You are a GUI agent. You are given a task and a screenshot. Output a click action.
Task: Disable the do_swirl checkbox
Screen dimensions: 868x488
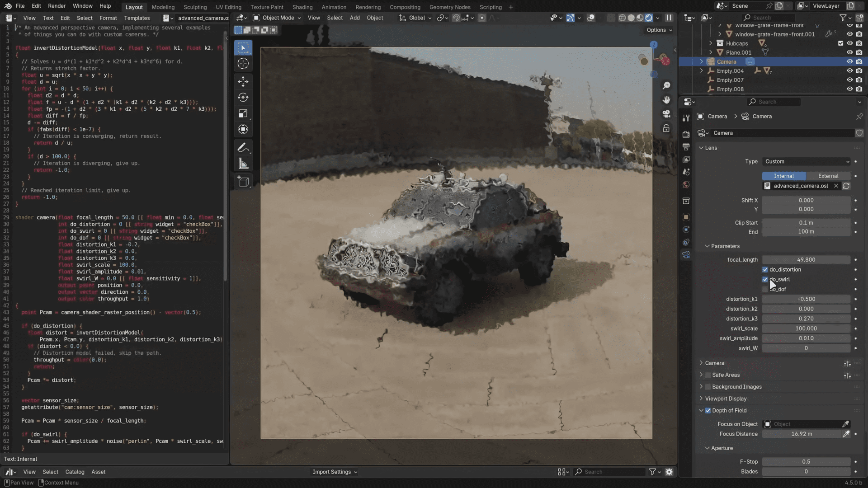pyautogui.click(x=765, y=279)
